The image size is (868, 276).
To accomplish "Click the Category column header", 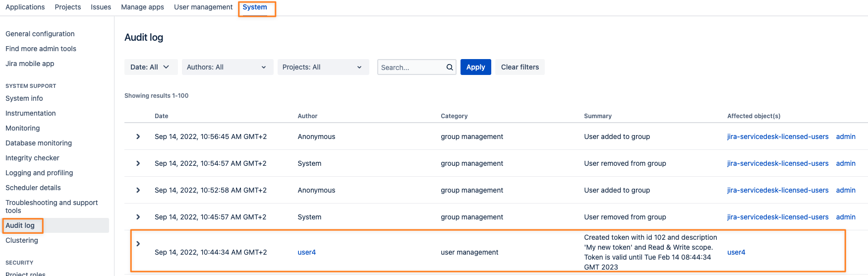I will tap(454, 116).
